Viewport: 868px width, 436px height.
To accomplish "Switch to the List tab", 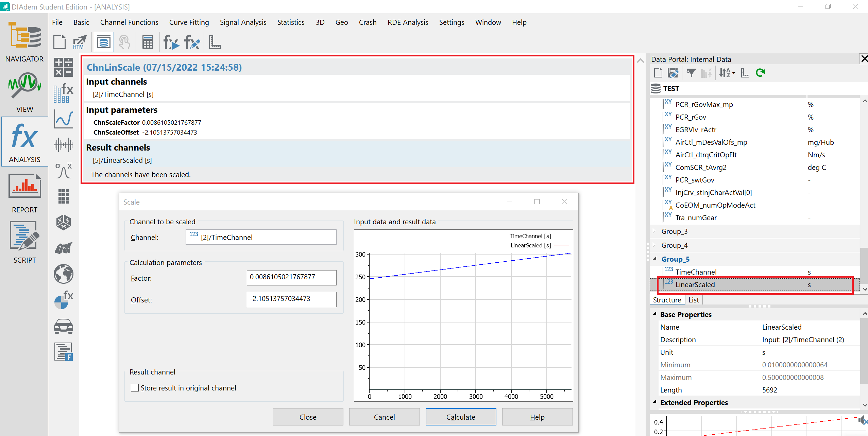I will point(694,300).
